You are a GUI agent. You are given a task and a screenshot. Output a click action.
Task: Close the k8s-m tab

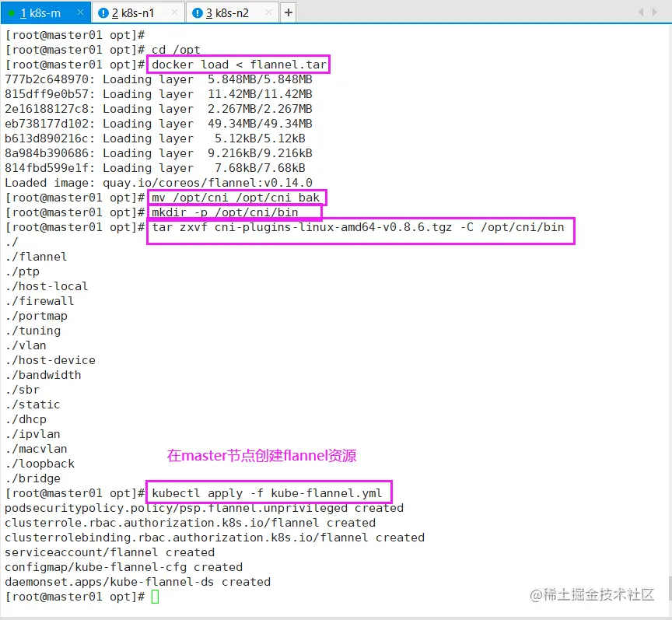(80, 12)
